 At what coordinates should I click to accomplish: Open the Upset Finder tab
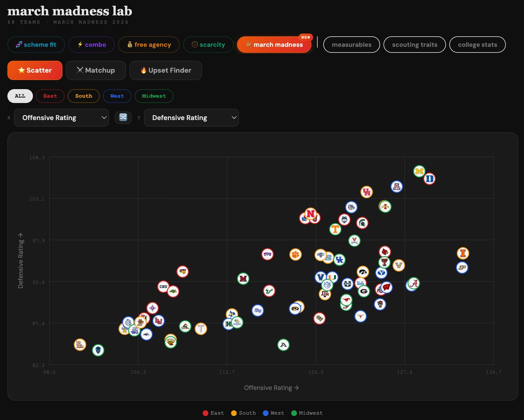[165, 70]
